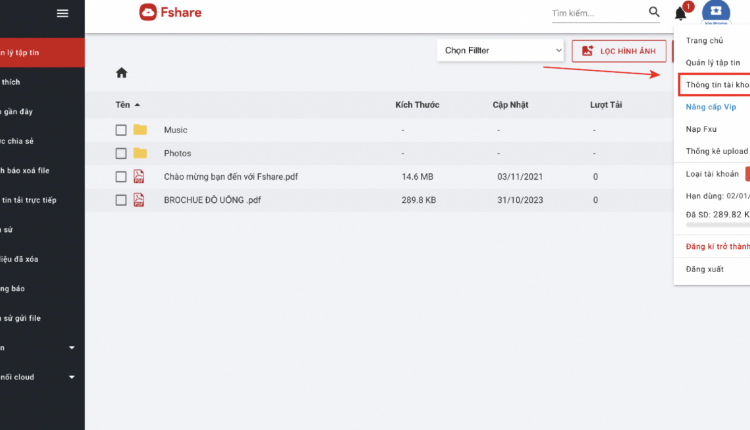
Task: Sort by the Tên column header
Action: tap(122, 105)
